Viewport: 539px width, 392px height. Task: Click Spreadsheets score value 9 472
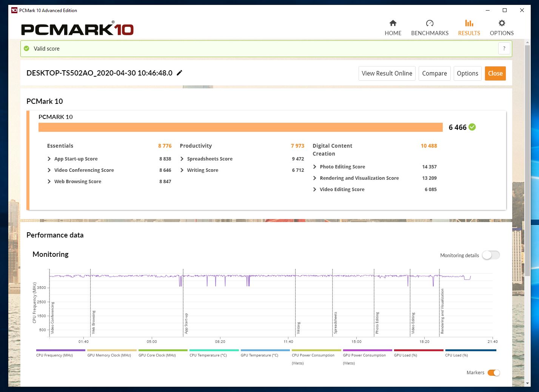point(298,159)
